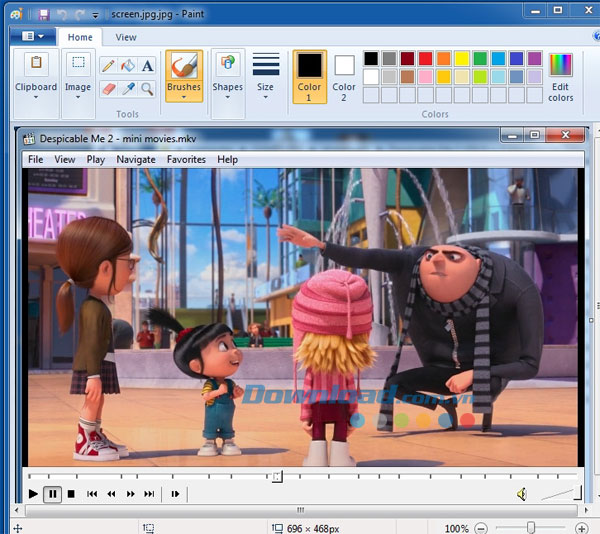
Task: Pick the green color swatch
Action: [x=480, y=59]
